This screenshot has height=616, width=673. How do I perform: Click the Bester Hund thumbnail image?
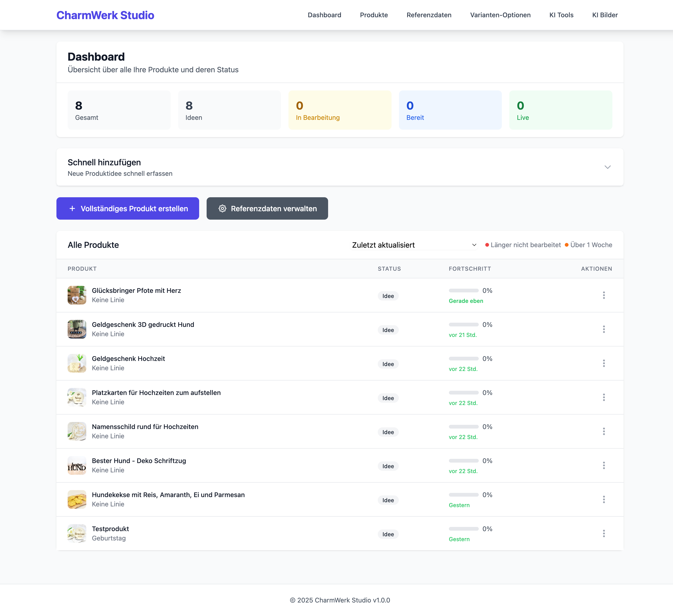77,466
